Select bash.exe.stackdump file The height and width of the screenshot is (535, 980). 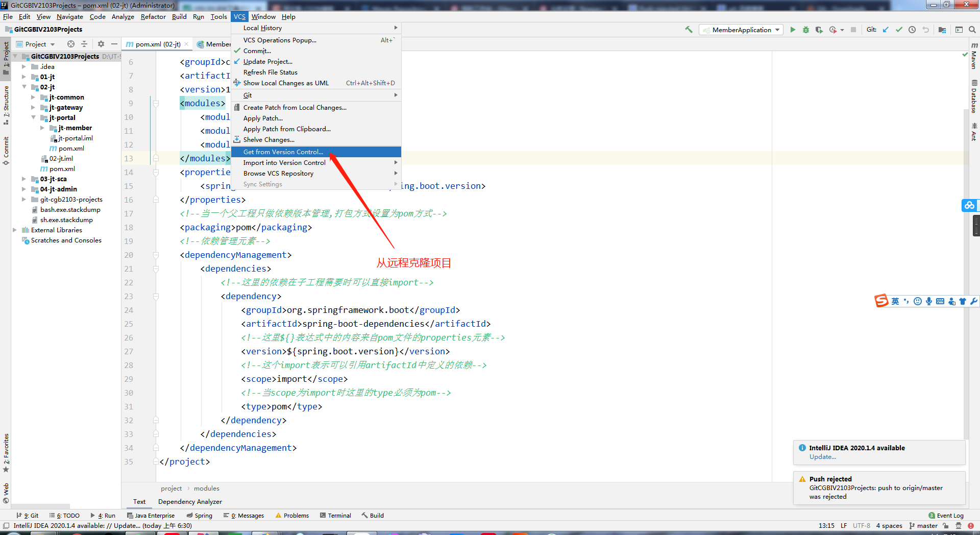point(66,209)
